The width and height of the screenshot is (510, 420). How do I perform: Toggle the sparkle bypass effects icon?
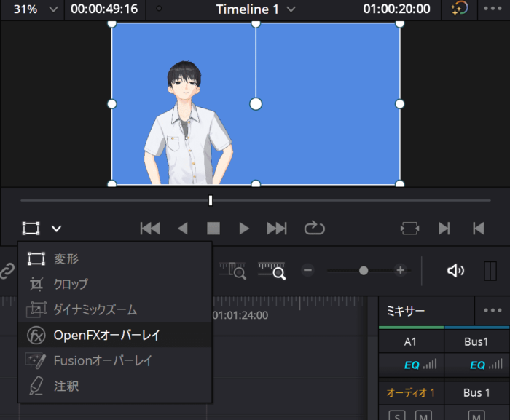[x=459, y=9]
